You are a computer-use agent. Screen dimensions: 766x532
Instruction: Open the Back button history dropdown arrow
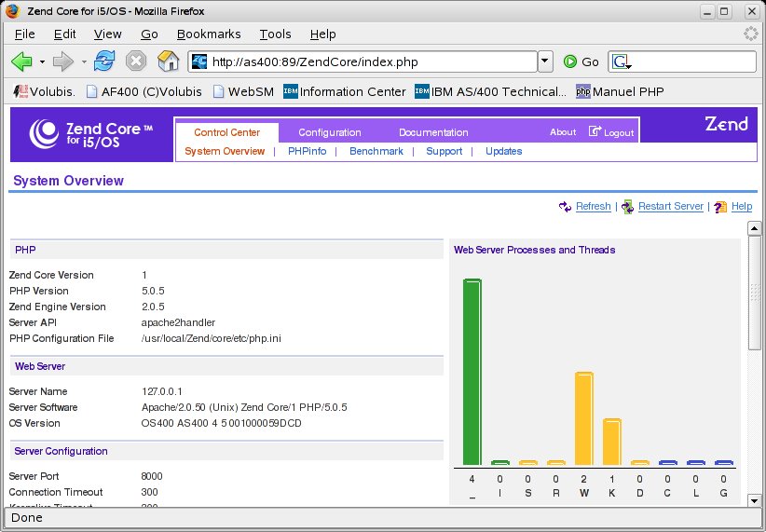click(42, 61)
